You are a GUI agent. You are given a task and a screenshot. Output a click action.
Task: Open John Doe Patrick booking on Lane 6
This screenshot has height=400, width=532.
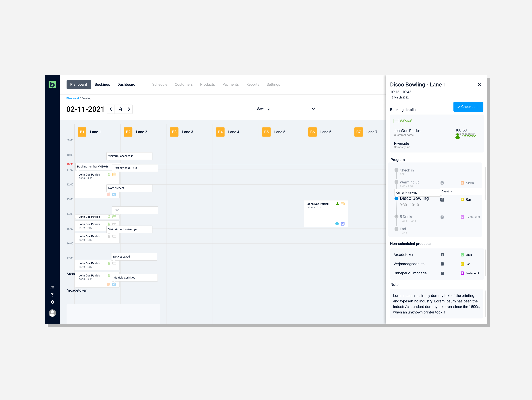pyautogui.click(x=318, y=204)
